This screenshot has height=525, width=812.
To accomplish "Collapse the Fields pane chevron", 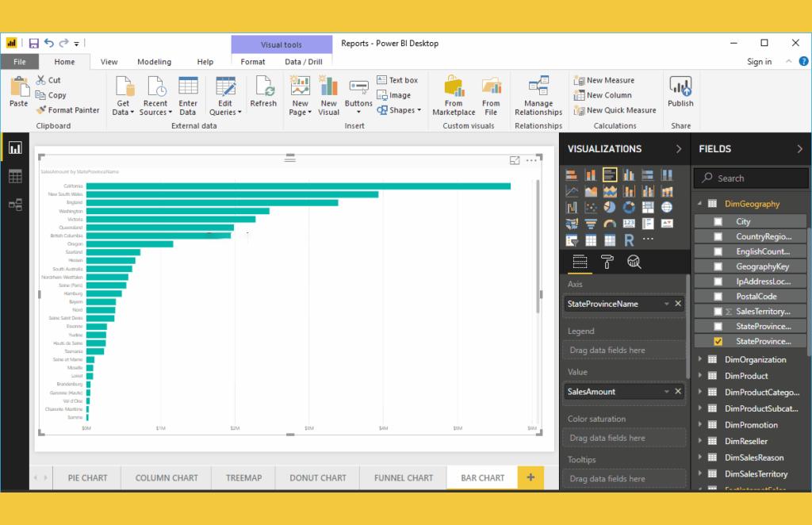I will tap(799, 149).
